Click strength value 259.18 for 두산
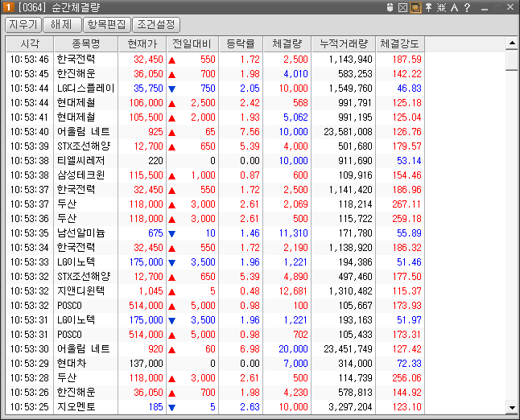 407,219
